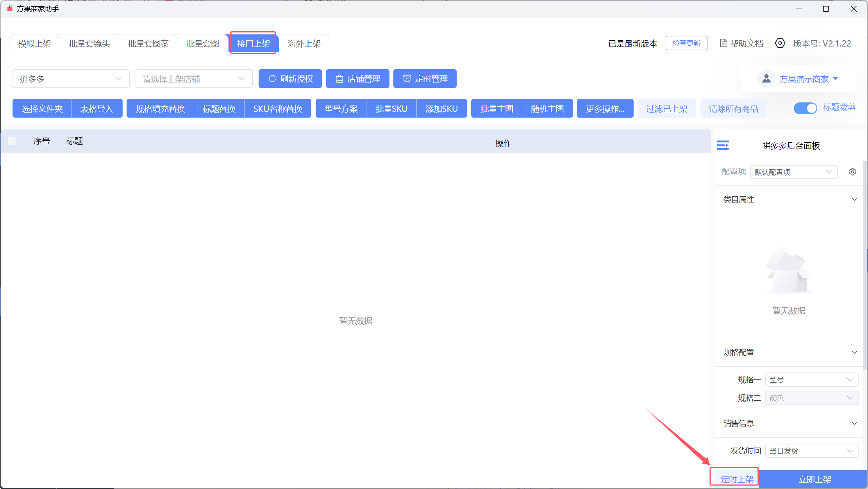
Task: Toggle the 标题裁剪 switch off
Action: [805, 108]
